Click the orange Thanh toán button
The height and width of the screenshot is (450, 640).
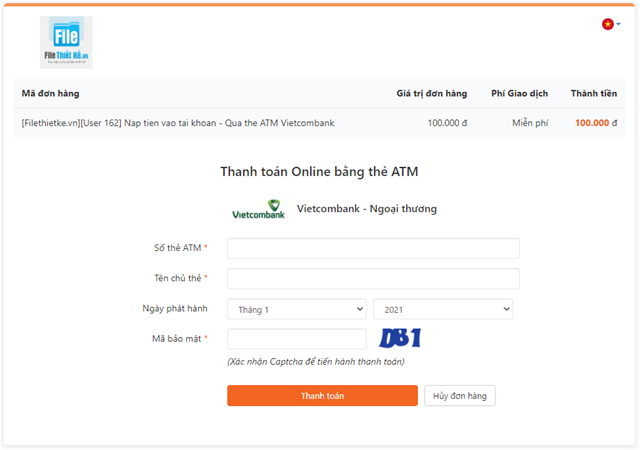point(322,396)
